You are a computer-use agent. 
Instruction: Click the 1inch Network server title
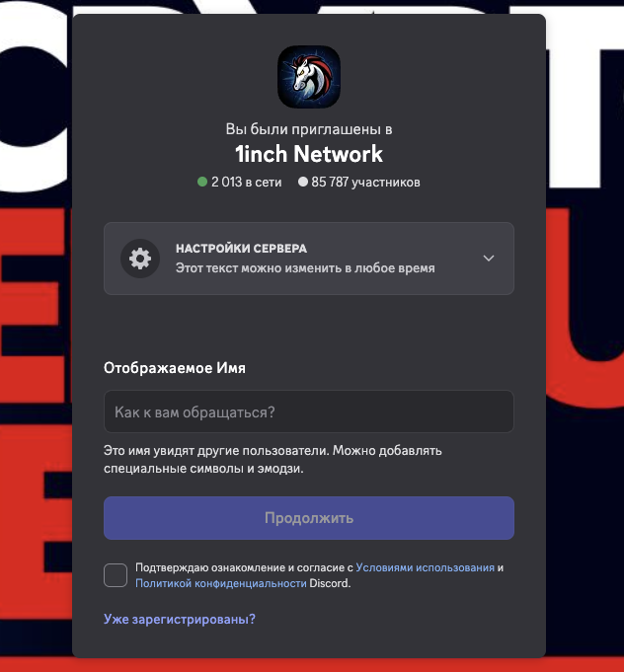coord(309,154)
